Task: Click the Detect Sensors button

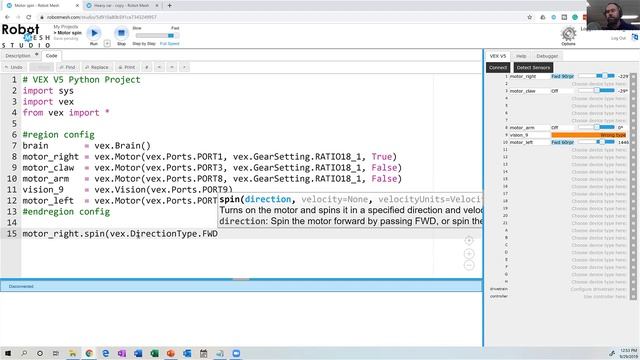Action: point(533,68)
